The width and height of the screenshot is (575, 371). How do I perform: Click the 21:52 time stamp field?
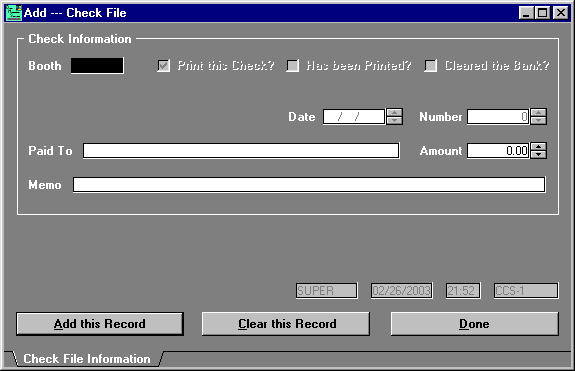463,291
